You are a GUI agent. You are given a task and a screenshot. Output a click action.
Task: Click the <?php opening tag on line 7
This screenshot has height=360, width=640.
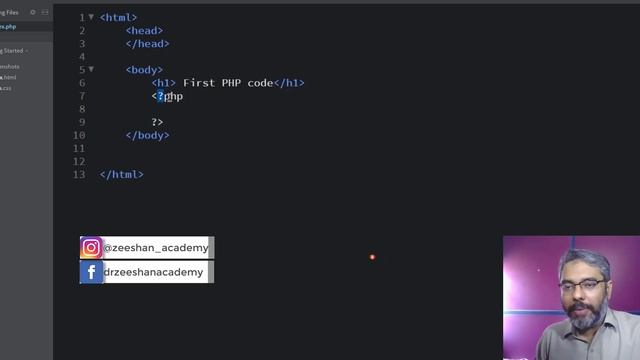click(167, 96)
